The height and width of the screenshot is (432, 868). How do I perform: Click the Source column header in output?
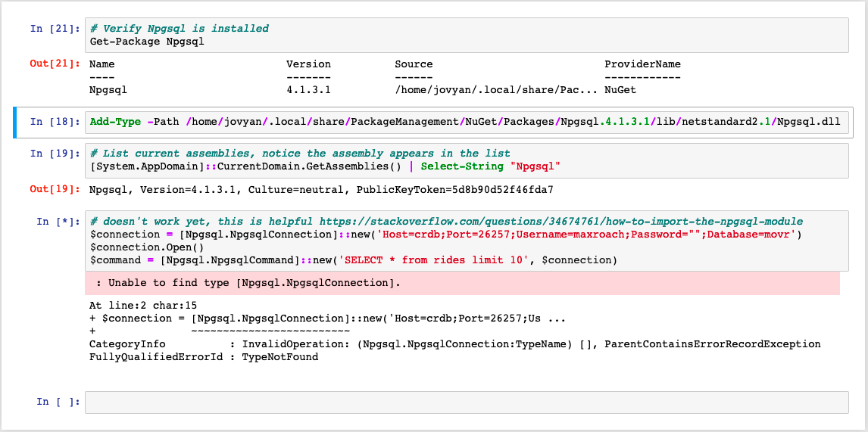point(414,64)
